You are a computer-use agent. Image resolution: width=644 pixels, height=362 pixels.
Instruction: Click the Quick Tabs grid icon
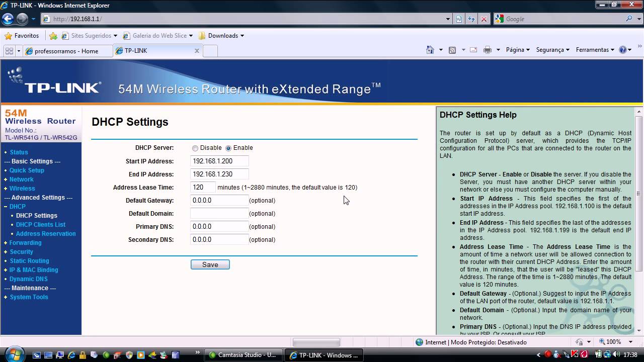9,51
